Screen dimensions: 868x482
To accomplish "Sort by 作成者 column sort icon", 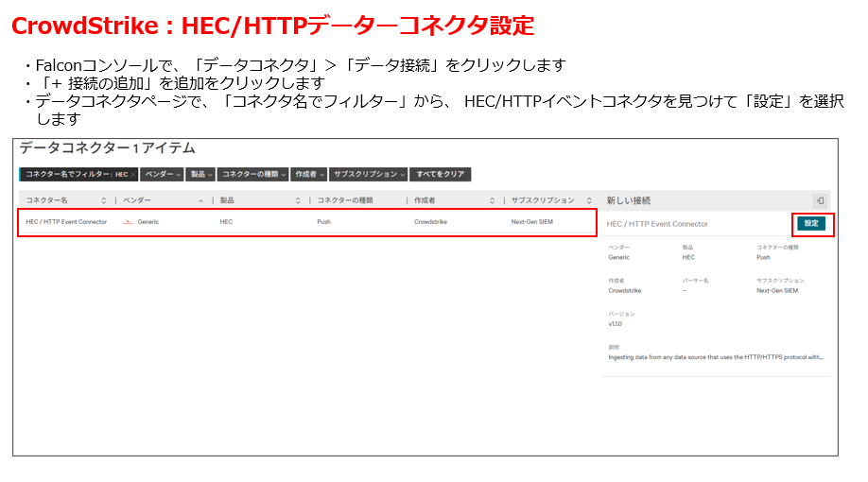I will coord(492,200).
